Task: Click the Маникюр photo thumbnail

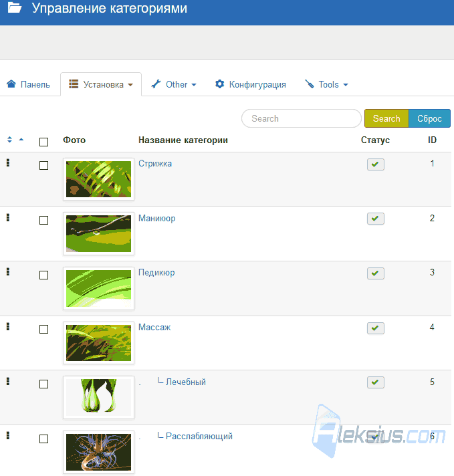Action: tap(98, 233)
